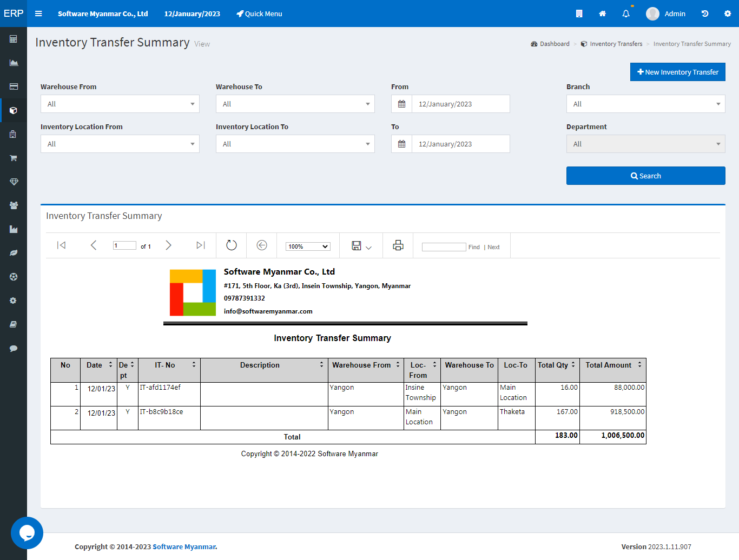Expand Department dropdown
Viewport: 739px width, 560px height.
click(x=646, y=144)
